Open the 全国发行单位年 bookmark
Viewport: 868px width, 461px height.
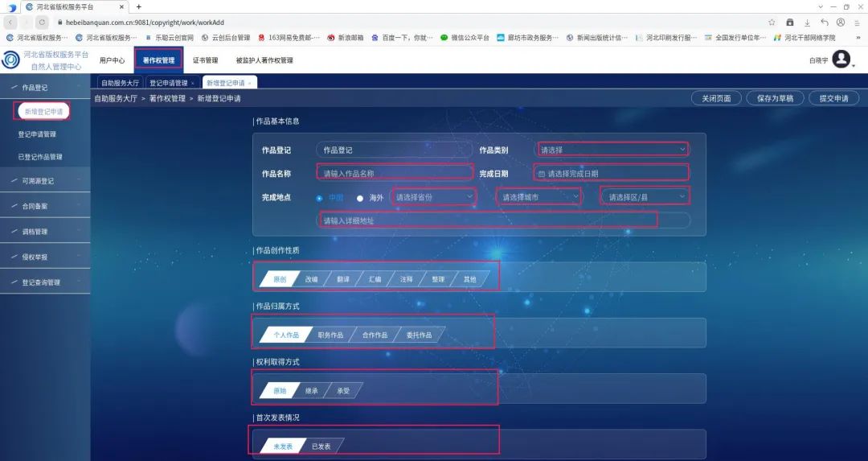(x=735, y=38)
